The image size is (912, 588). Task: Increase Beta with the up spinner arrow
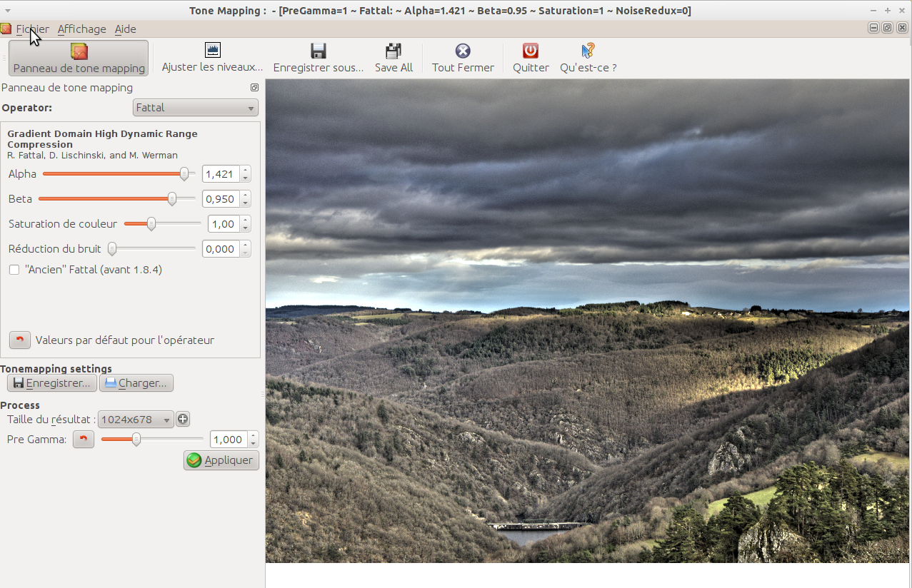(x=246, y=195)
